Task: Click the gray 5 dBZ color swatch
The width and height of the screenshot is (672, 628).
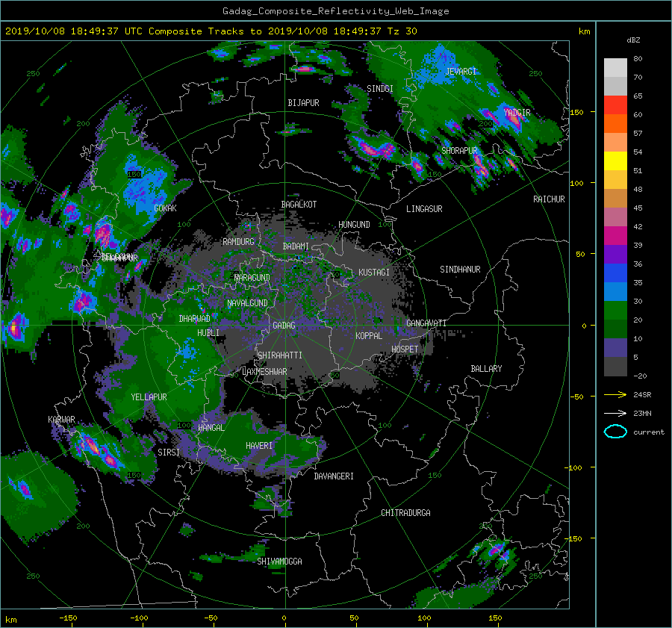Action: click(615, 367)
